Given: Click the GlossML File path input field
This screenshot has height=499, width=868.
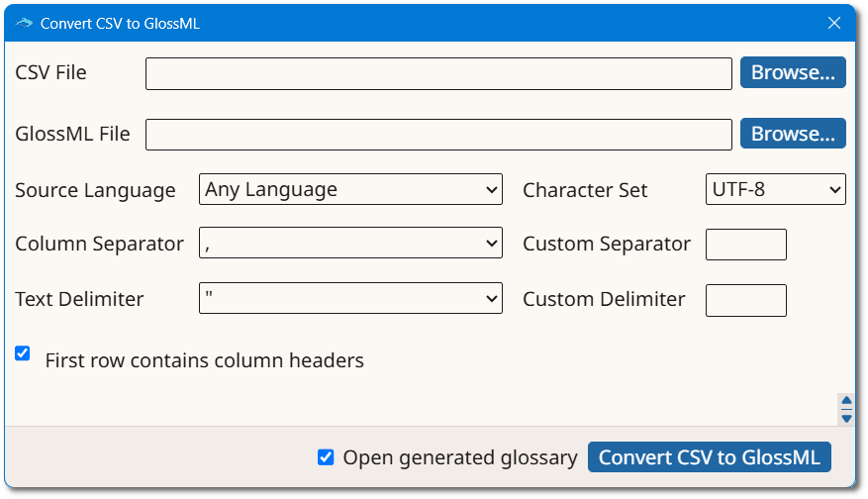Looking at the screenshot, I should pos(438,135).
